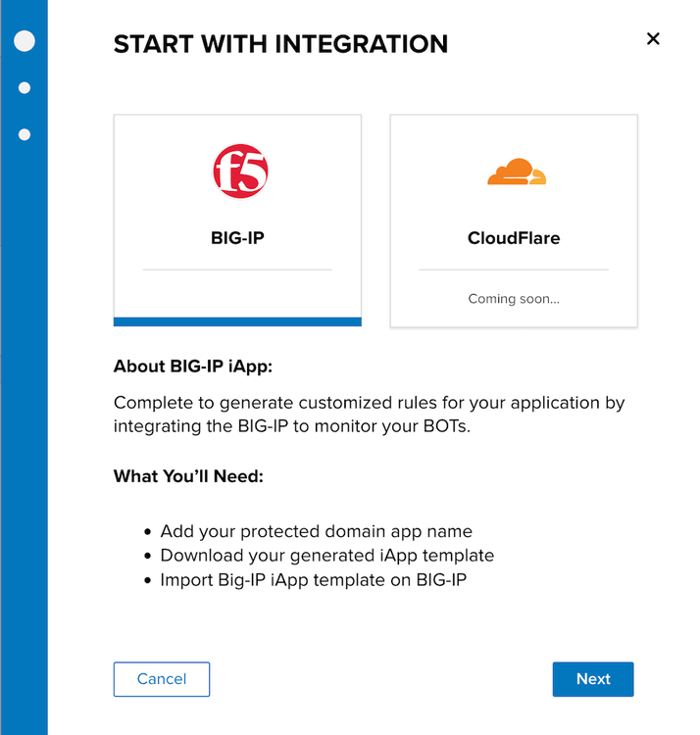Click the second step indicator dot
This screenshot has width=700, height=735.
25,88
